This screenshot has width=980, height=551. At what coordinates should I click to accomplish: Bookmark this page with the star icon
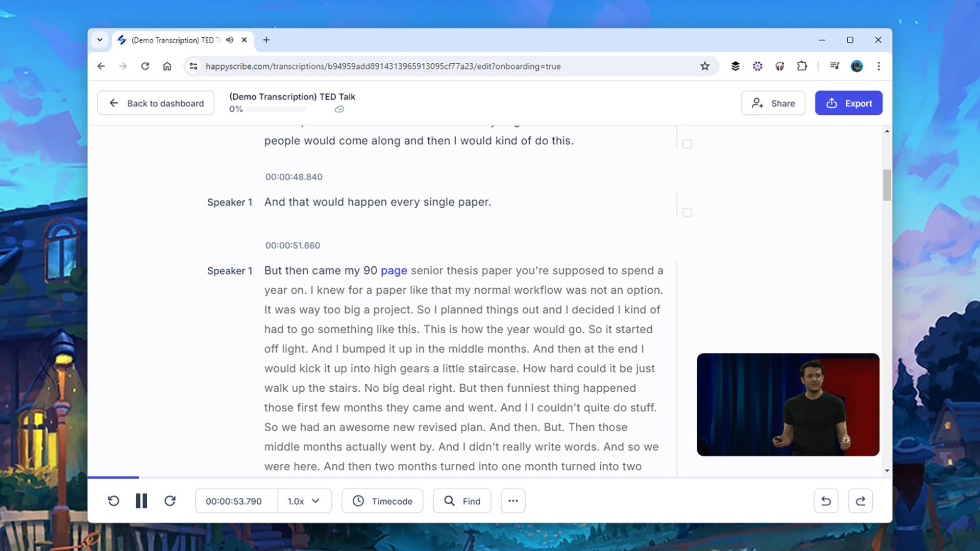click(705, 66)
